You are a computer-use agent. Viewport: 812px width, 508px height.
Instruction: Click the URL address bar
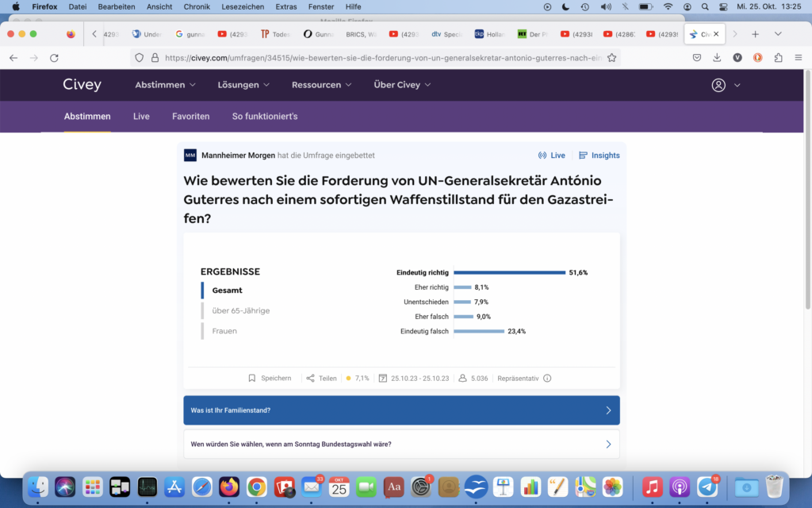(x=381, y=58)
